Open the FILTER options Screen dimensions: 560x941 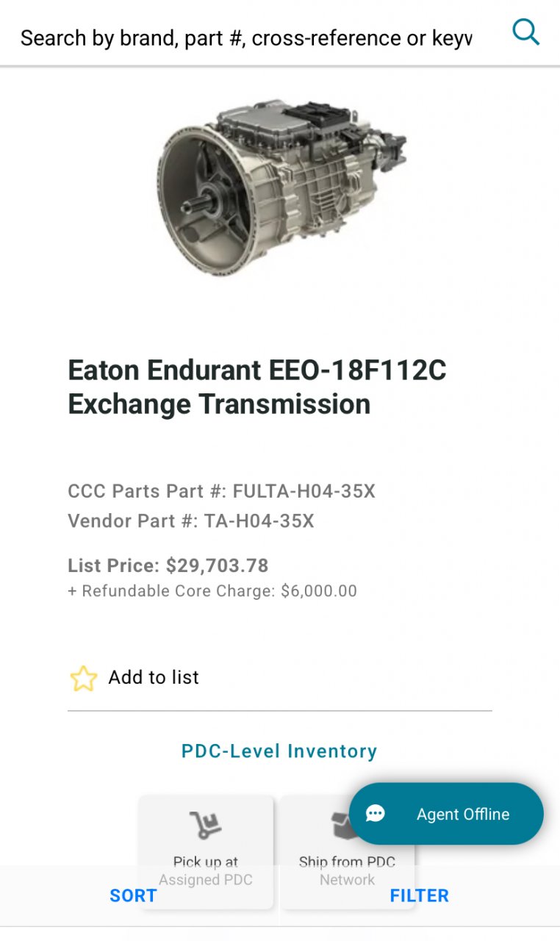419,895
